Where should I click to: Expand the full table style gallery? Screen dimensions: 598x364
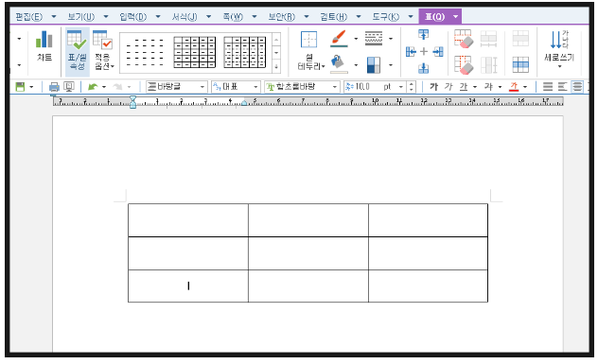pyautogui.click(x=276, y=67)
